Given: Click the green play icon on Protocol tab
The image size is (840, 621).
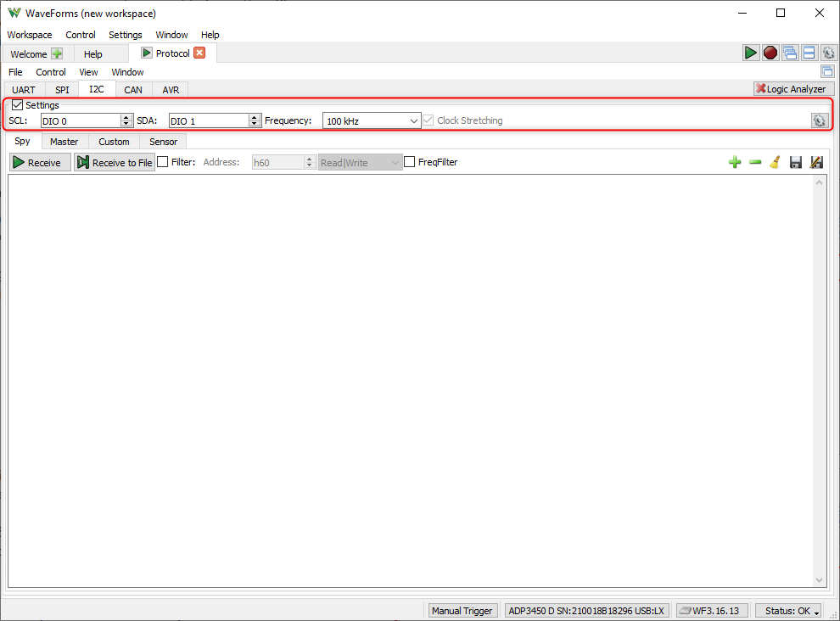Looking at the screenshot, I should [x=146, y=53].
